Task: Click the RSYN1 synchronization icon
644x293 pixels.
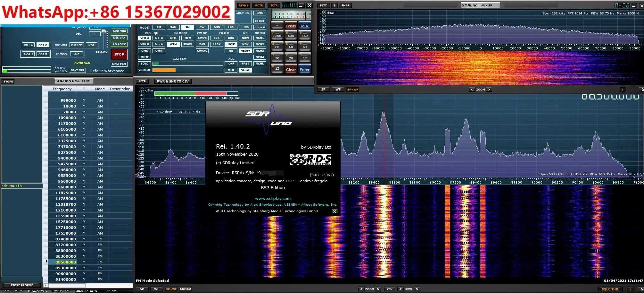Action: [243, 5]
